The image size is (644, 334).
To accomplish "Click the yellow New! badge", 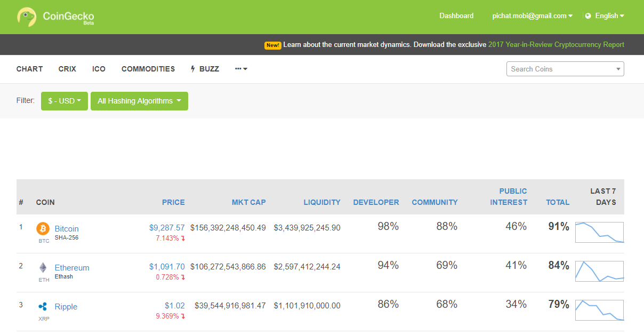I will [273, 45].
